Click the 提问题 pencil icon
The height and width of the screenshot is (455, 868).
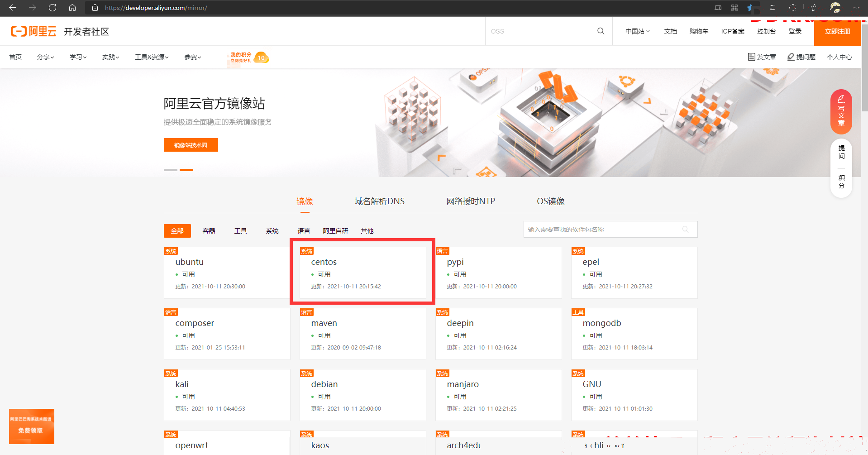click(791, 57)
